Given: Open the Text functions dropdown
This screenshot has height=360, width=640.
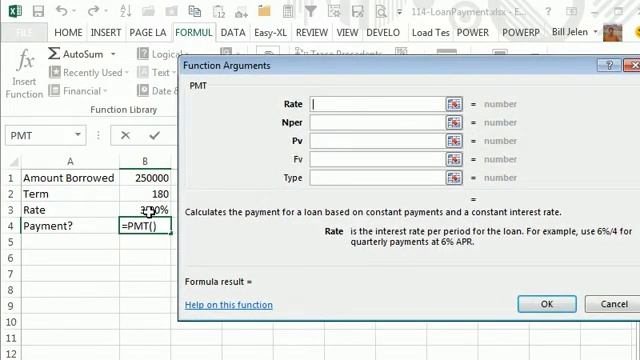Looking at the screenshot, I should 174,73.
